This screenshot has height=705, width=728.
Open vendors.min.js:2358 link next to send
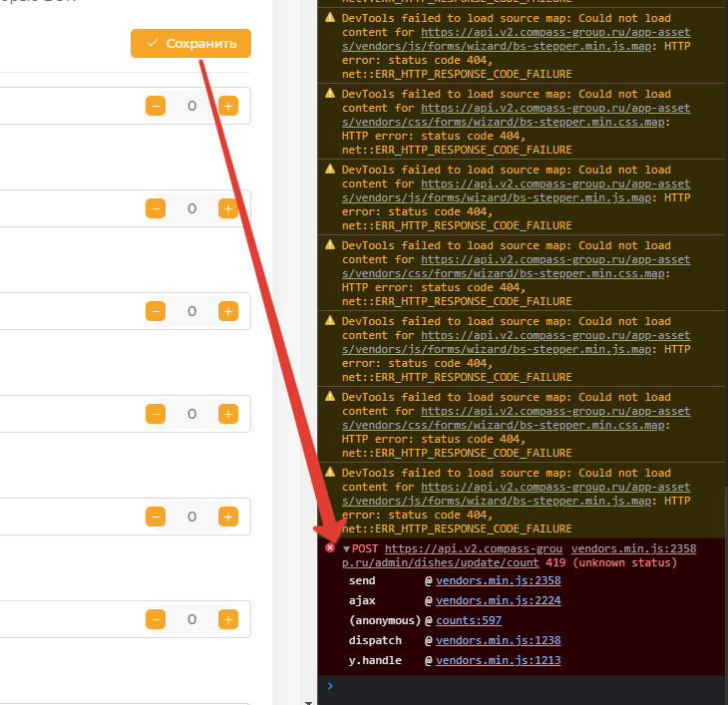pos(498,580)
